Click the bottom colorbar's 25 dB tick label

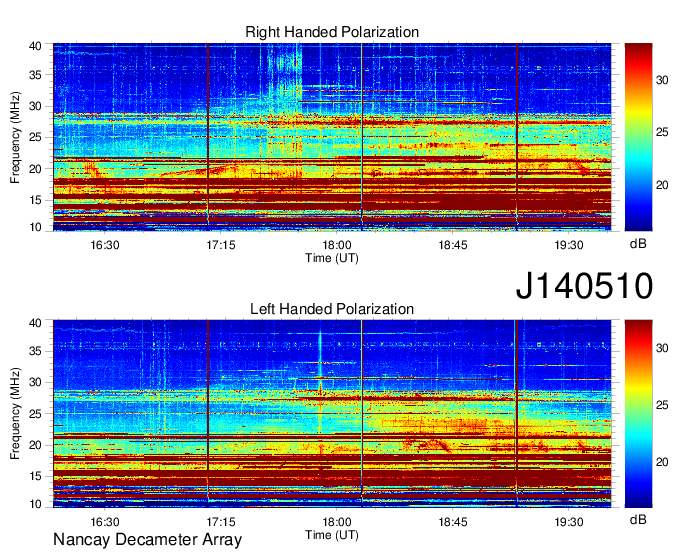(x=662, y=405)
